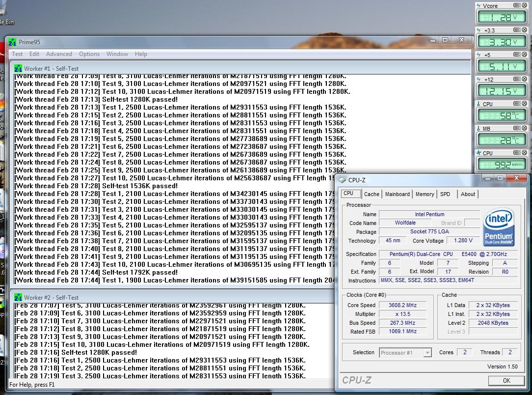Viewport: 532px width, 395px height.
Task: Click the circled X on the +3.3 gadget
Action: 524,30
